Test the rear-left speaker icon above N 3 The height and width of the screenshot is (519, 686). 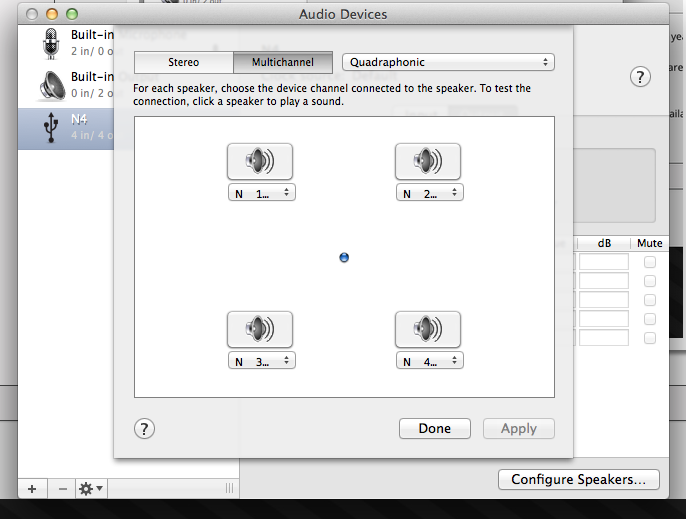coord(260,330)
